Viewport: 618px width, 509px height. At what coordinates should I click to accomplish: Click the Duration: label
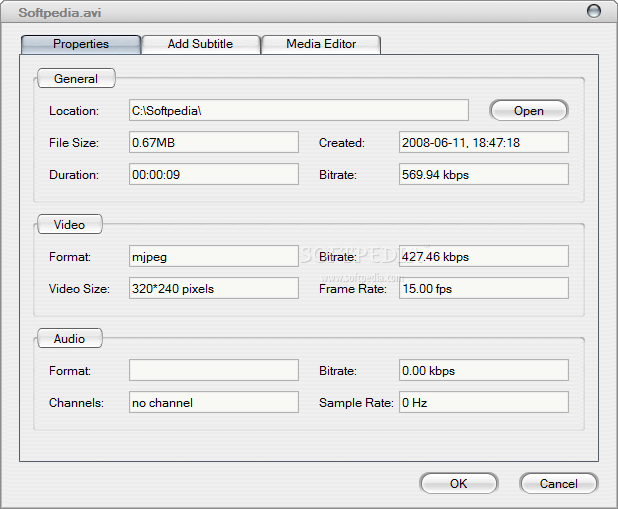74,175
